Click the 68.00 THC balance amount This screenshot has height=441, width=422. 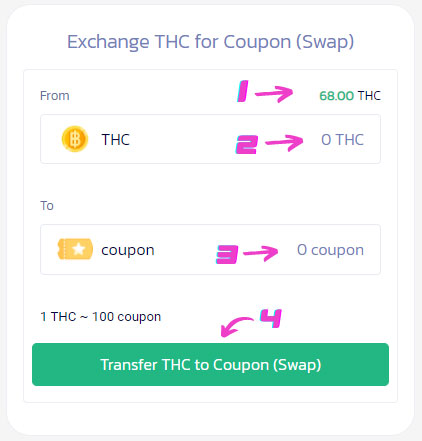tap(350, 96)
